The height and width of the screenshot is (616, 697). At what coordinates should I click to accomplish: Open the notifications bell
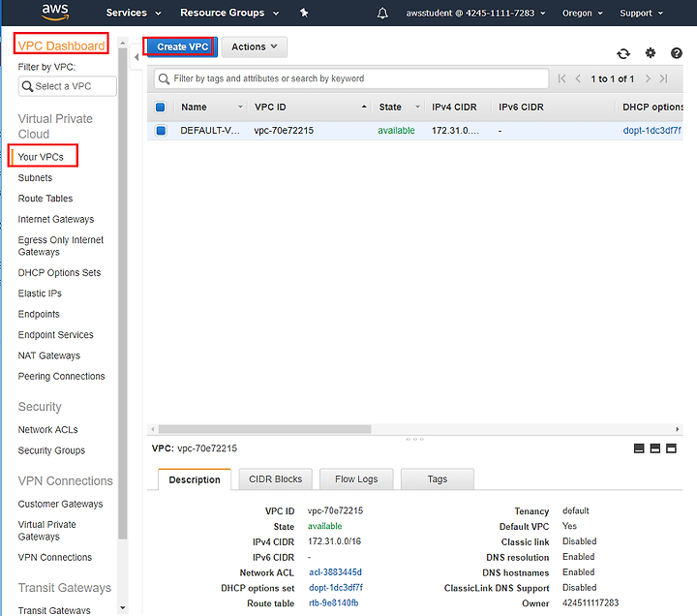coord(382,14)
